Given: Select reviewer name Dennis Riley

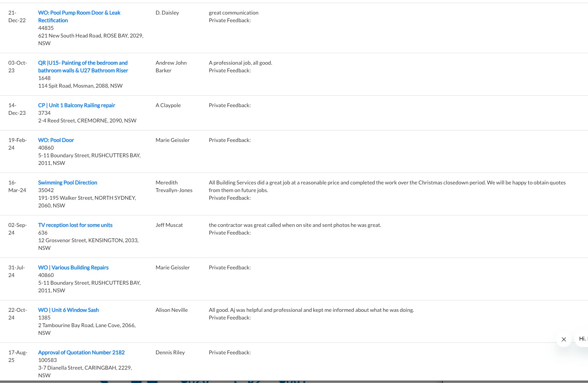Looking at the screenshot, I should (170, 352).
